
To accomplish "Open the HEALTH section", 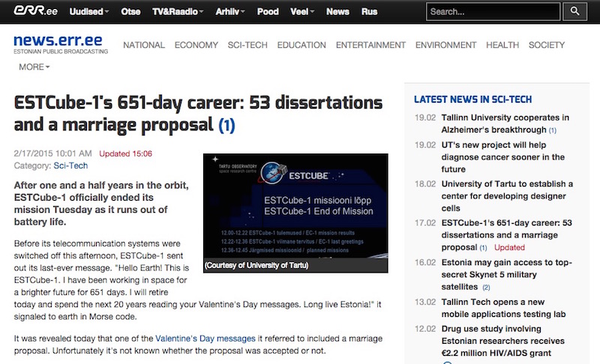I will (x=502, y=45).
